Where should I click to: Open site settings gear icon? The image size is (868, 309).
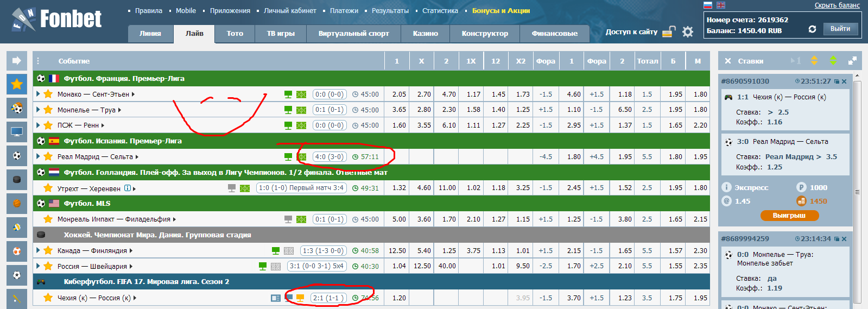click(x=688, y=31)
